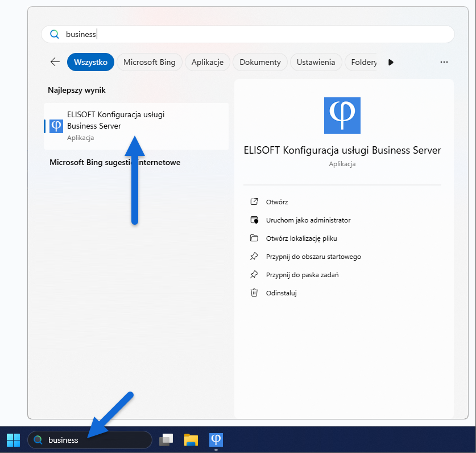Click Przypnij do paska zadań

pyautogui.click(x=302, y=275)
